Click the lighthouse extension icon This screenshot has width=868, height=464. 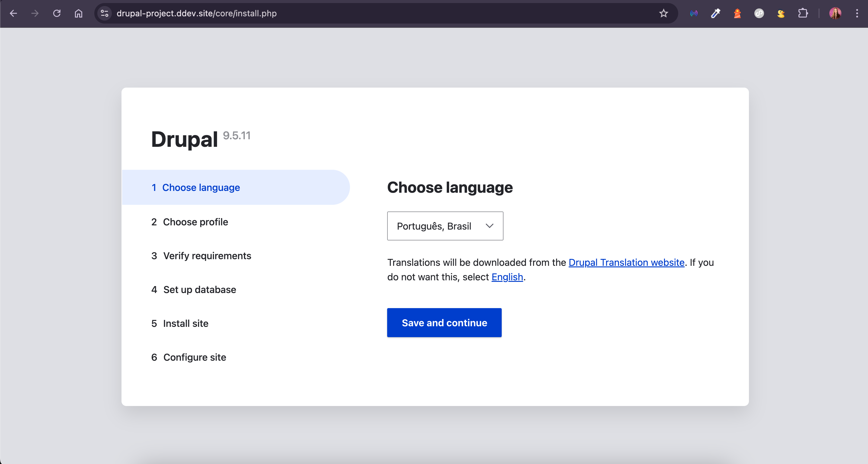coord(737,14)
